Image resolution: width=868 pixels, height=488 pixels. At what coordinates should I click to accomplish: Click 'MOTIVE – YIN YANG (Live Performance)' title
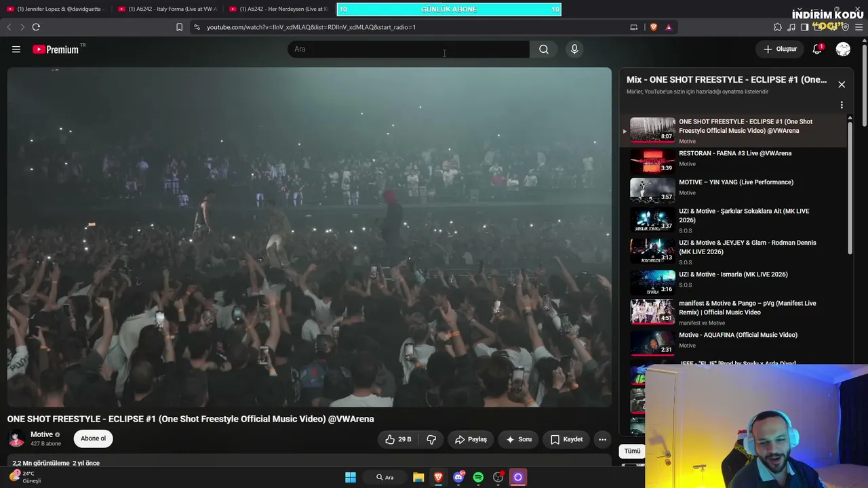click(736, 182)
